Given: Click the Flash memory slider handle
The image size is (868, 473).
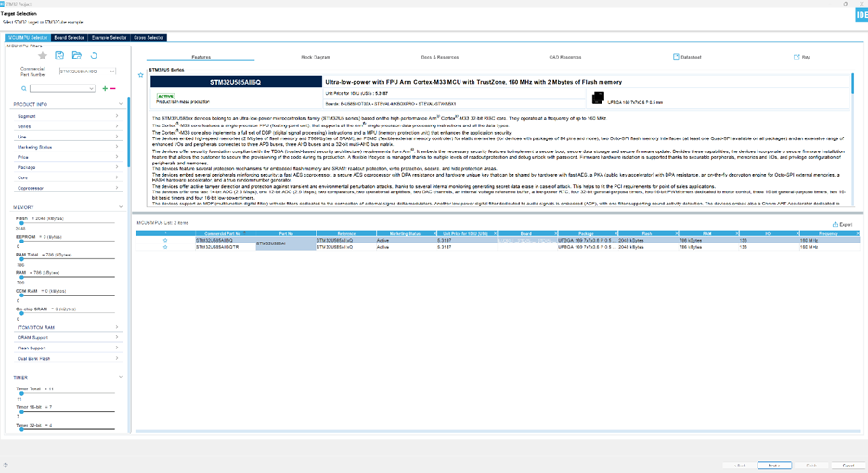Looking at the screenshot, I should (21, 223).
